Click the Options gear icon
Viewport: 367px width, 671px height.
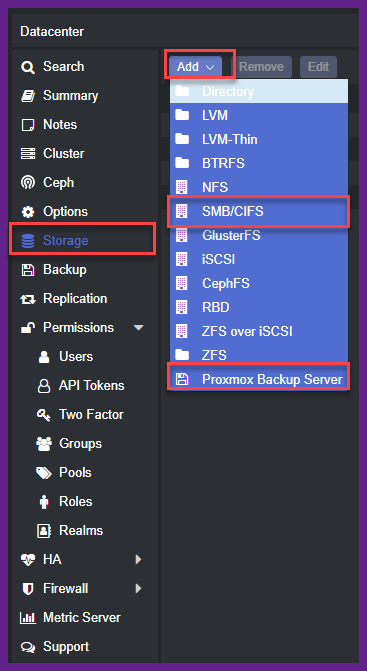point(28,212)
